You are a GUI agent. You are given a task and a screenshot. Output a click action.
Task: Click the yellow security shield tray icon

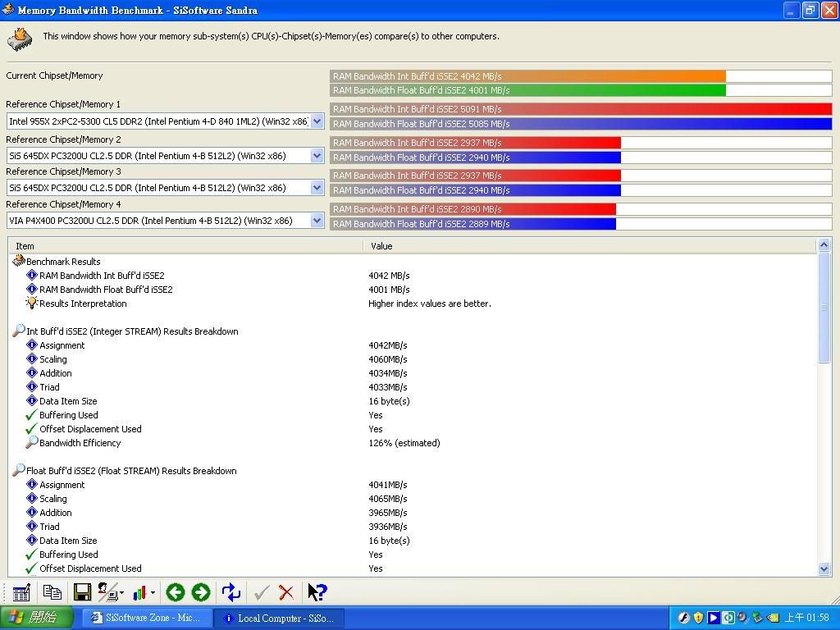pyautogui.click(x=698, y=618)
